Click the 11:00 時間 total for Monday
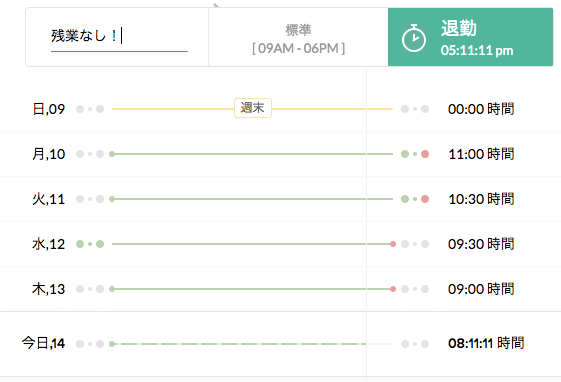The width and height of the screenshot is (561, 382). pos(481,154)
